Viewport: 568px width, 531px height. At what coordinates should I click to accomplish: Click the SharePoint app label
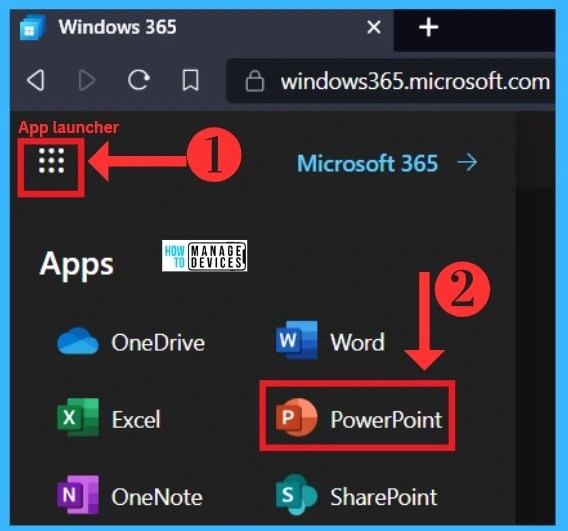click(x=384, y=497)
